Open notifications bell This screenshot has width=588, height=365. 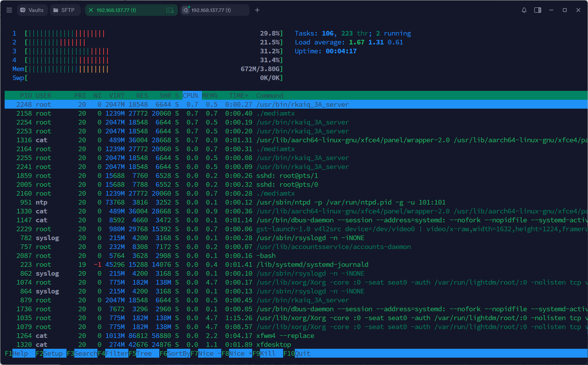point(524,10)
